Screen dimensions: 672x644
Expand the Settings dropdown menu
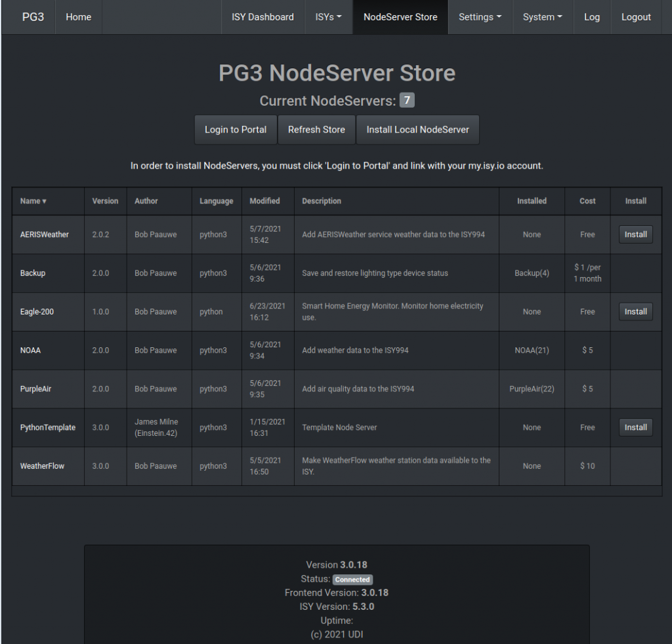coord(480,17)
